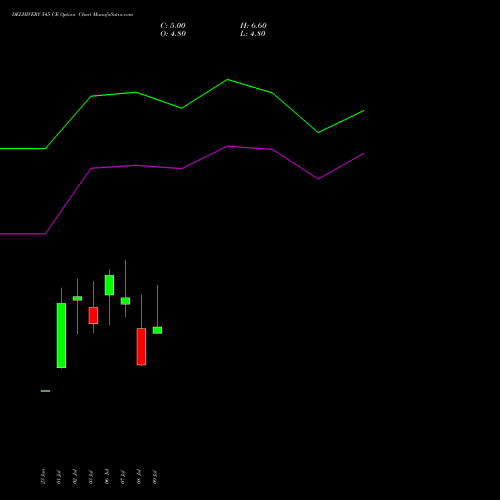The height and width of the screenshot is (500, 500).
Task: Click the 07 Jul date label
Action: [123, 477]
